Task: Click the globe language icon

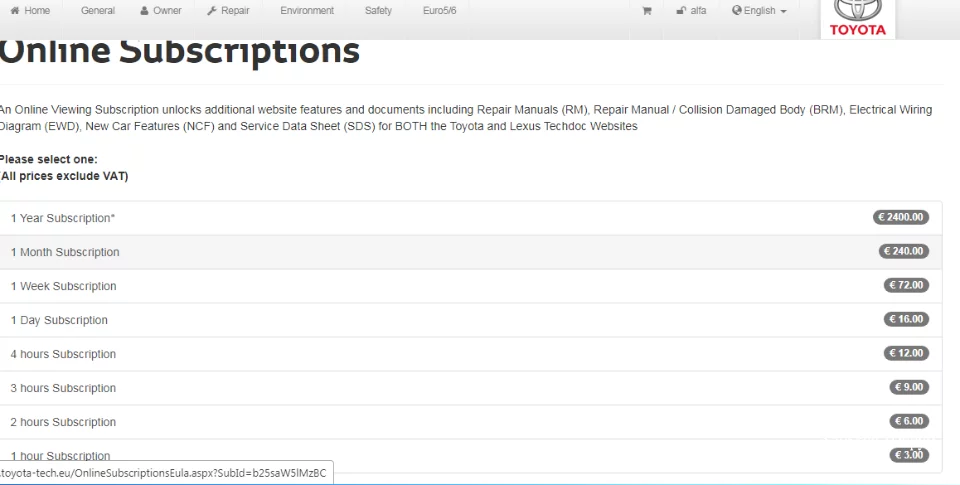Action: [737, 10]
